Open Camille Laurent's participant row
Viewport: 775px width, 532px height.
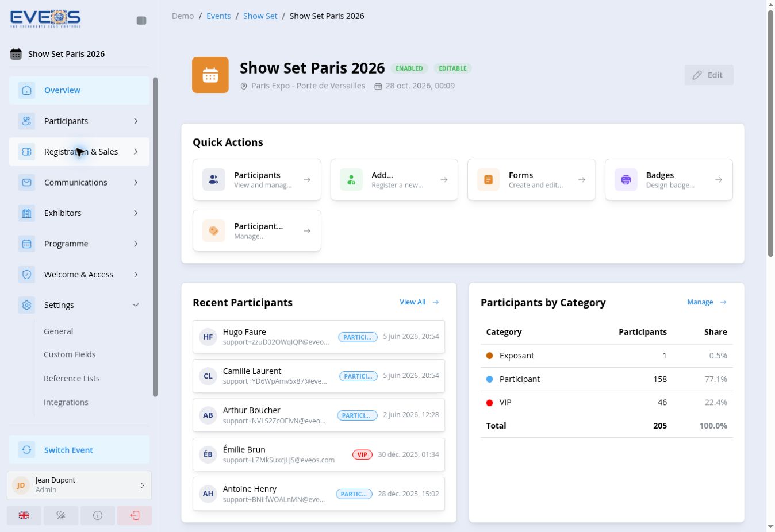tap(319, 376)
